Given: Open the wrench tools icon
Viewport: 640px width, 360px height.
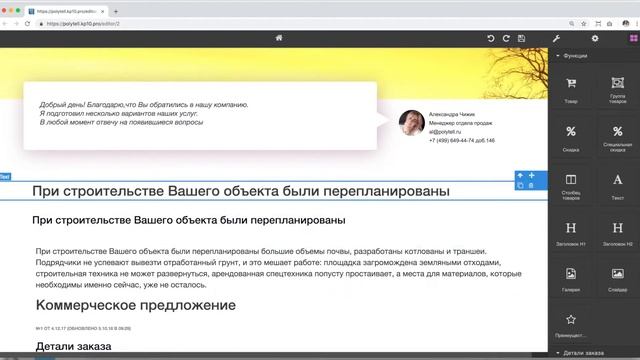Looking at the screenshot, I should pyautogui.click(x=556, y=39).
